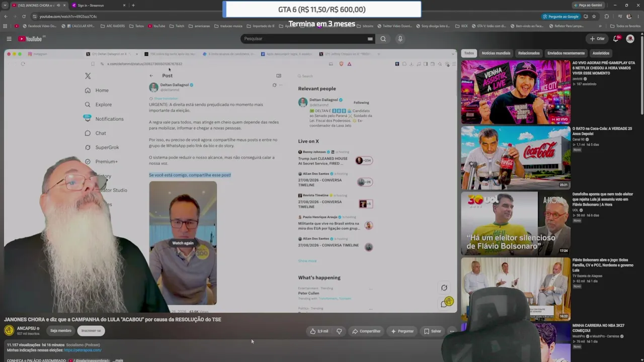Open video titled AO VIVO AGORA PRÉ-GAMEPLAY GTA 6
Viewport: 644px width, 362px height.
(604, 68)
